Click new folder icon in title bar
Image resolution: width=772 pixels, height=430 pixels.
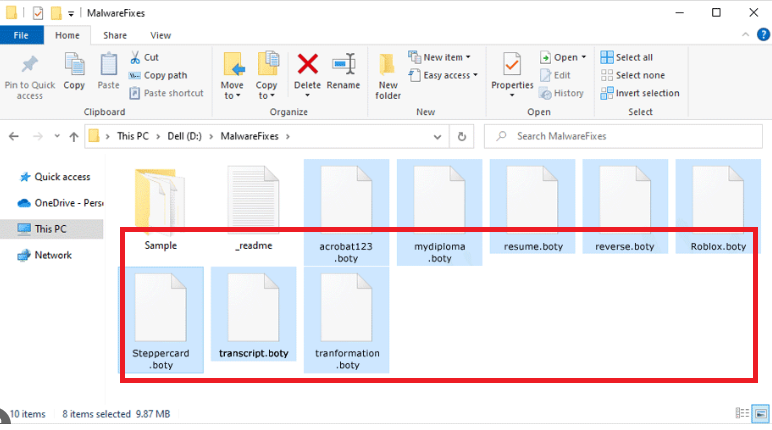pyautogui.click(x=57, y=13)
